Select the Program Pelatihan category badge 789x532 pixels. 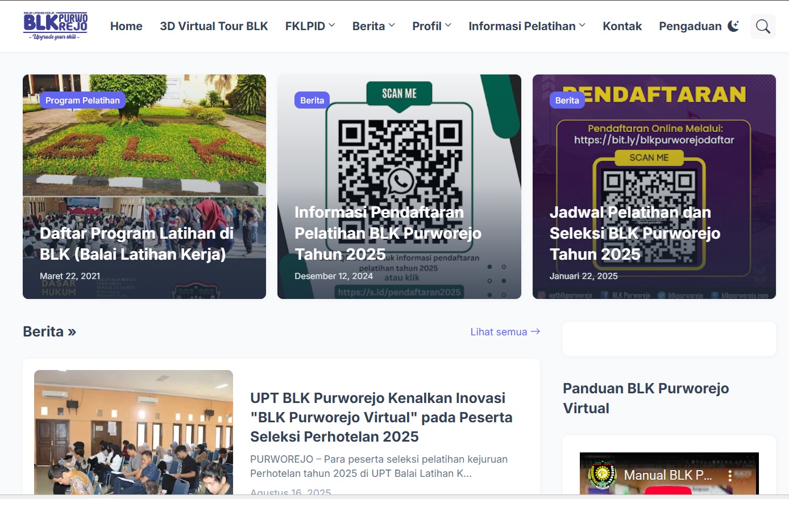[x=82, y=101]
